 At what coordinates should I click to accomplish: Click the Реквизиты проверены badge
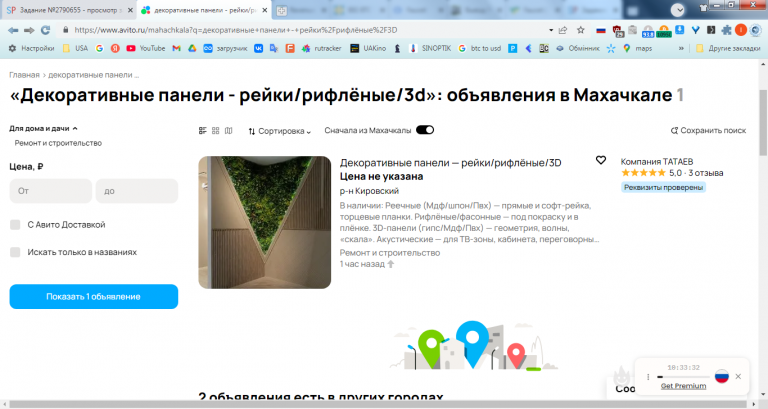663,187
